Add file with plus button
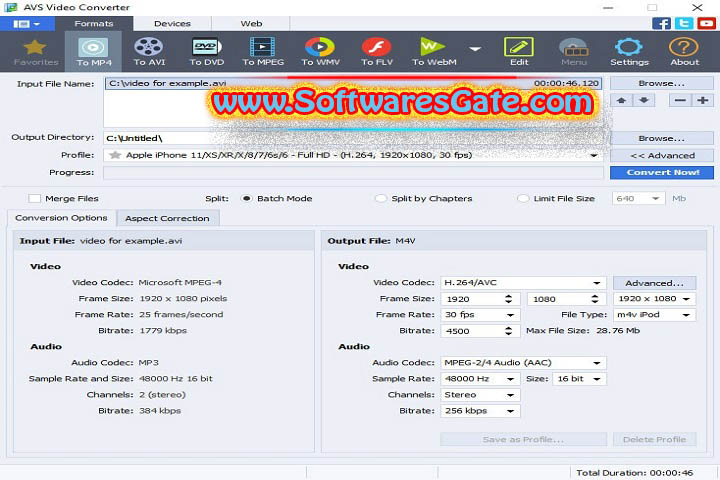The width and height of the screenshot is (720, 480). pos(703,100)
